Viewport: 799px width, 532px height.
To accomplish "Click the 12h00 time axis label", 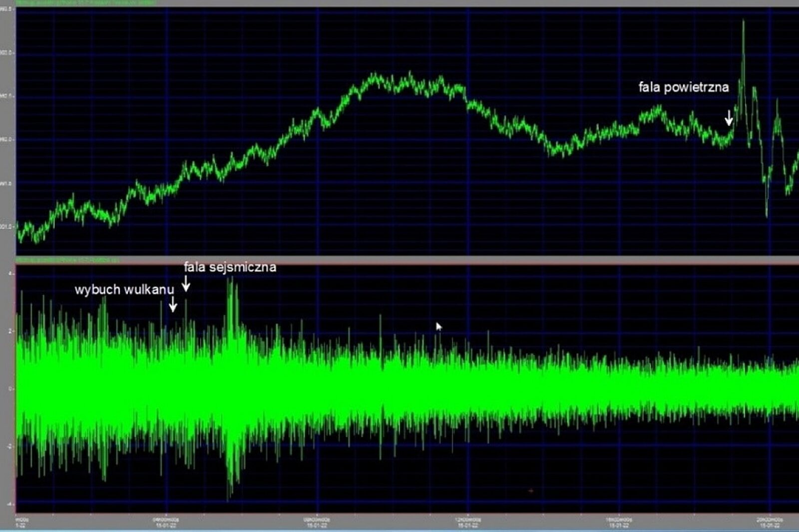I will 468,522.
